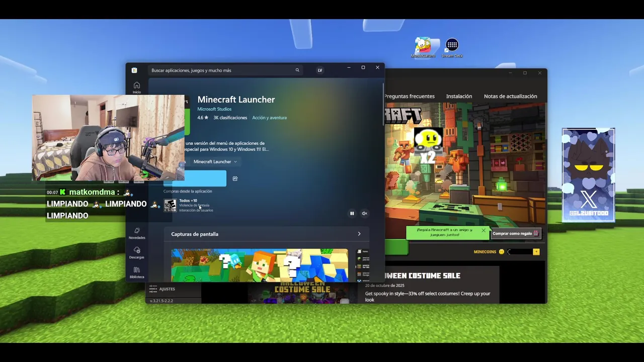Image resolution: width=644 pixels, height=362 pixels.
Task: Pause the Store trailer video
Action: [352, 213]
